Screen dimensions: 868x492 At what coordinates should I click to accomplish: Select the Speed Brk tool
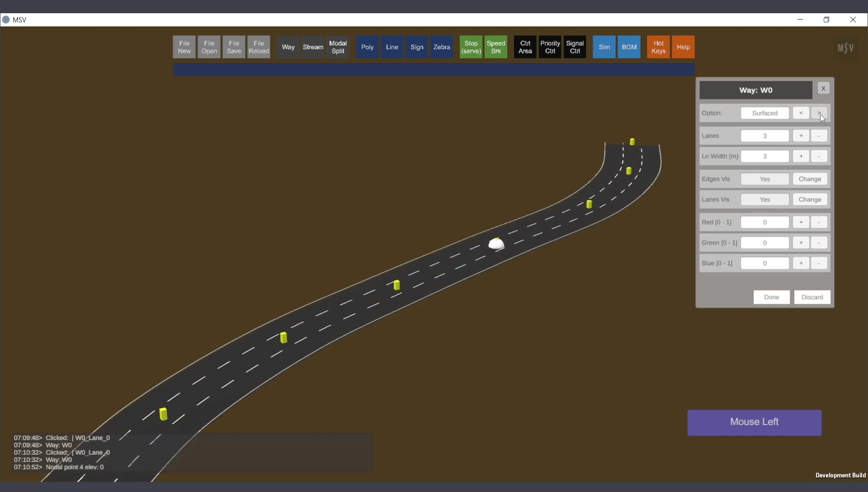click(x=495, y=47)
